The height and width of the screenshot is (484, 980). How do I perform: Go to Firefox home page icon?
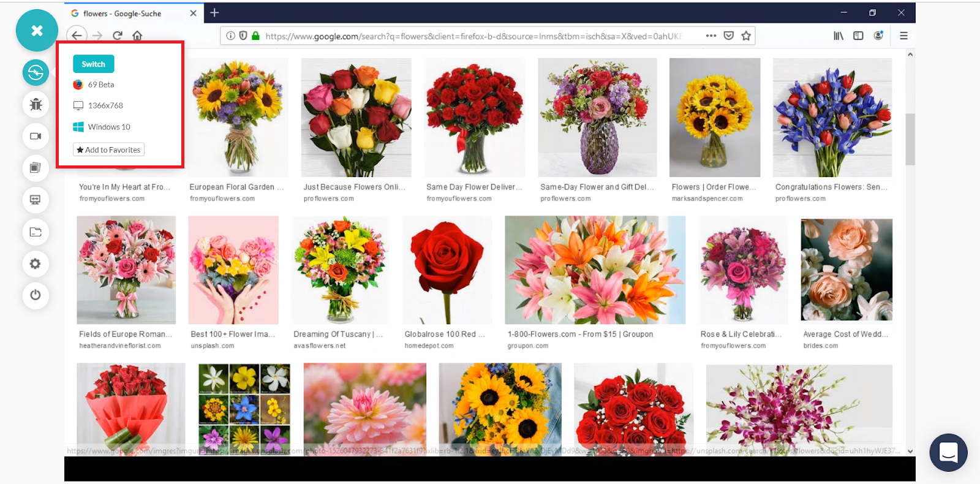(x=137, y=36)
